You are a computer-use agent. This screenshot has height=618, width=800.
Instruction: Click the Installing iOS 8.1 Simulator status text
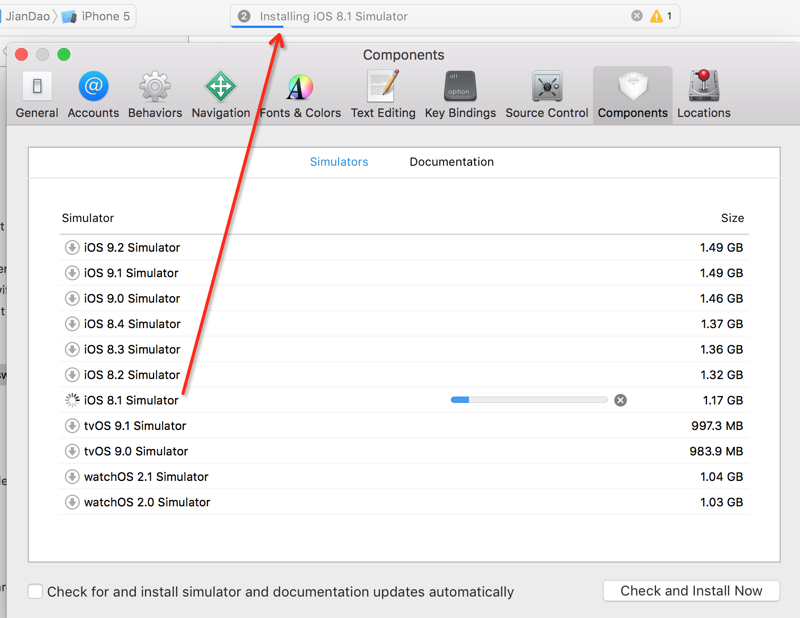pyautogui.click(x=334, y=16)
